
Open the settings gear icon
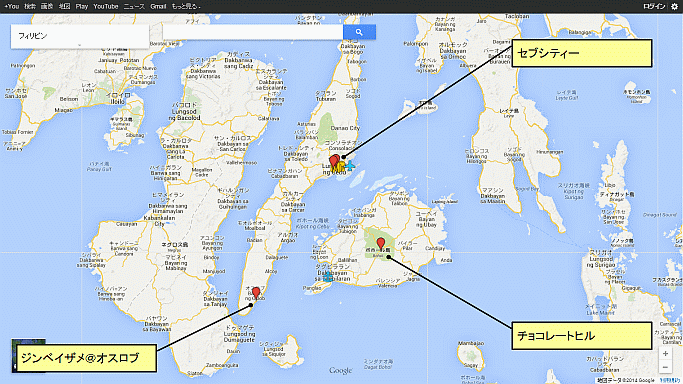(x=674, y=6)
